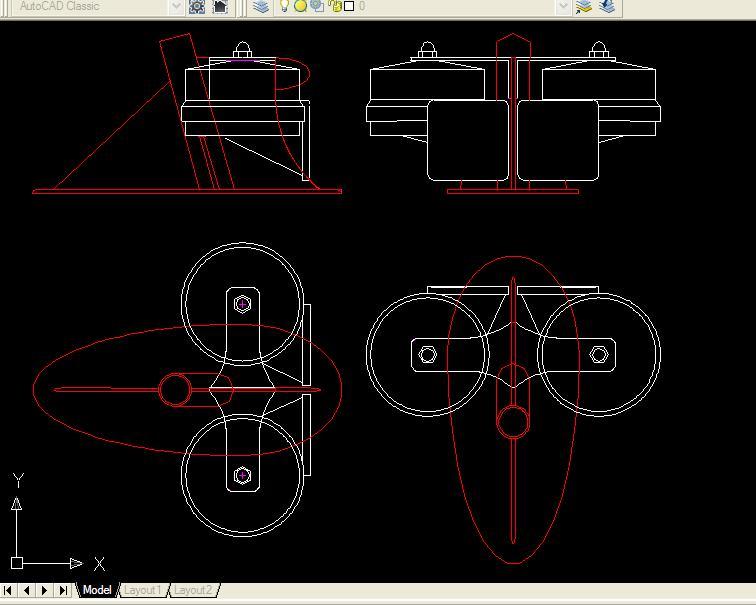
Task: Click the UCS icon at origin
Action: pyautogui.click(x=17, y=563)
